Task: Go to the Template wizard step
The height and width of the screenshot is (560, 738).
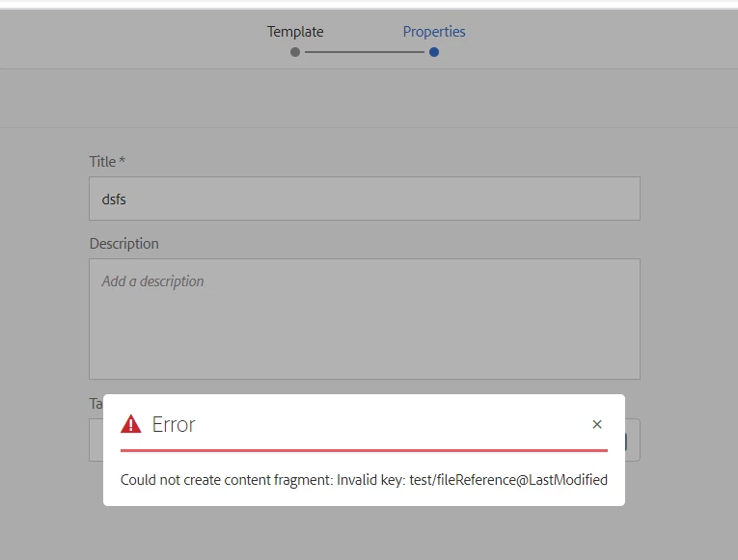Action: (x=295, y=32)
